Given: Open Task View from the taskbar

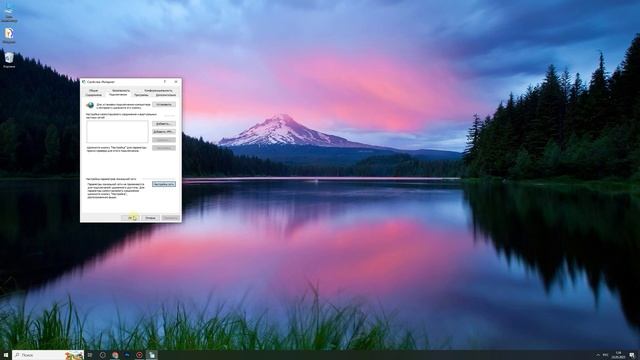Looking at the screenshot, I should 90,355.
